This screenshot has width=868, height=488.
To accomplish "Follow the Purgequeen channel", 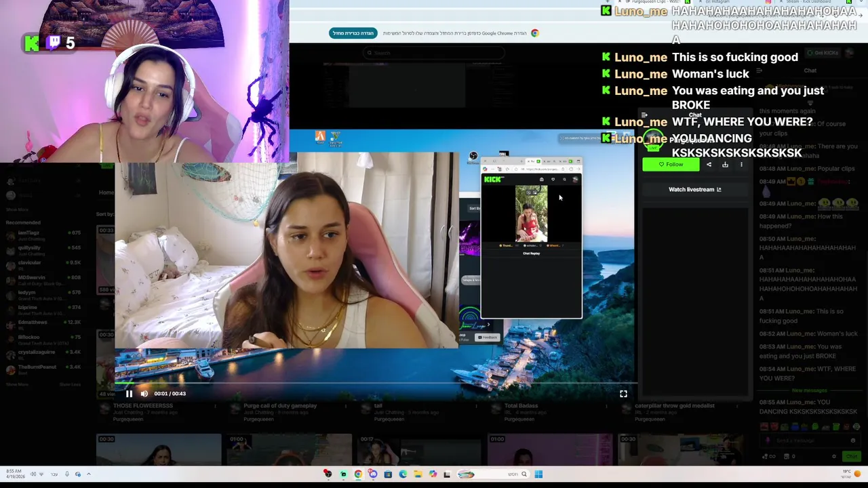I will point(671,165).
